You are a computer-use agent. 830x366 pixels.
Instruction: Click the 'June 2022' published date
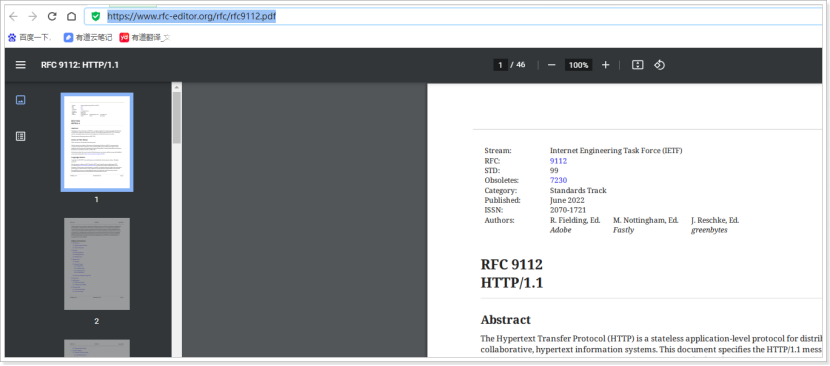click(567, 200)
